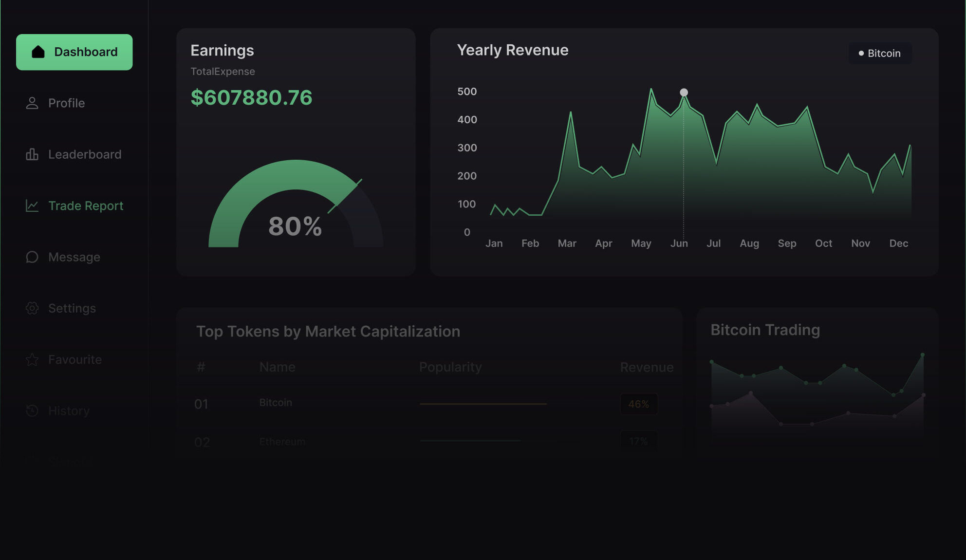The width and height of the screenshot is (966, 560).
Task: Toggle the Bitcoin legend on Yearly Revenue
Action: pos(880,54)
